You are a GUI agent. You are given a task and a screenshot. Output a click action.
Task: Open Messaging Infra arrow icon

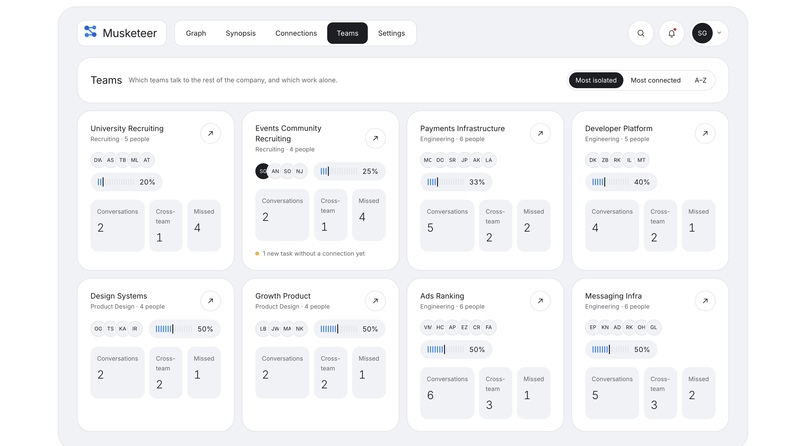(x=705, y=301)
